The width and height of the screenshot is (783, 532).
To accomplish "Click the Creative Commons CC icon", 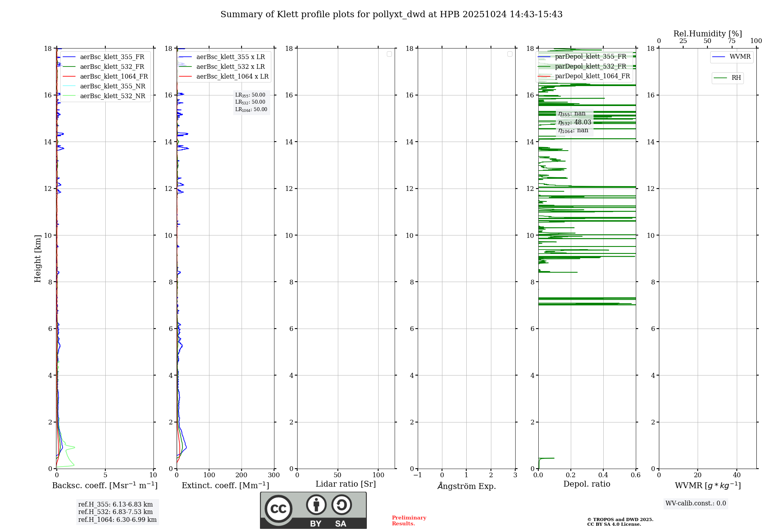I will [x=278, y=509].
